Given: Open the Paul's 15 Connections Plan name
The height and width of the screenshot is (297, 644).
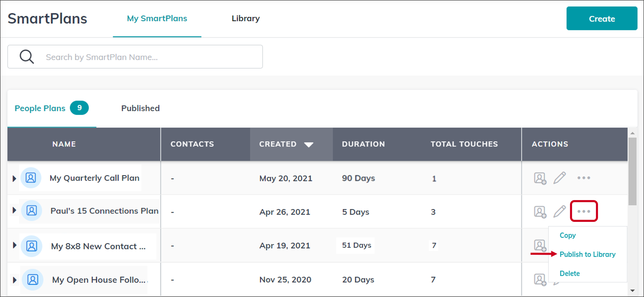Looking at the screenshot, I should coord(104,211).
